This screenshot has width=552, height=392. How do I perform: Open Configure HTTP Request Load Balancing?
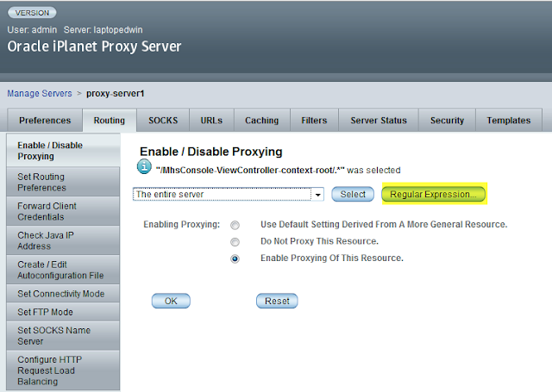63,370
